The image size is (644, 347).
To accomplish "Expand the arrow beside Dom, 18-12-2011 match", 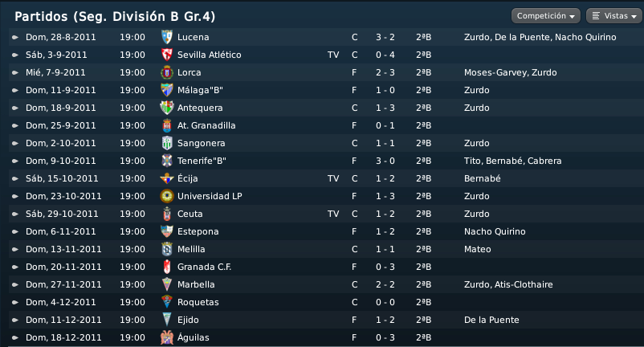I will (15, 337).
